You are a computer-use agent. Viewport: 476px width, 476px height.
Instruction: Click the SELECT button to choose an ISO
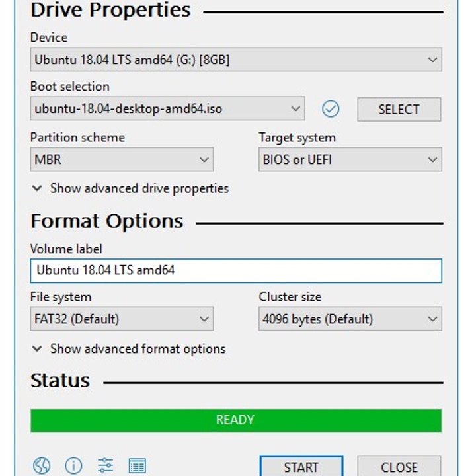coord(399,109)
